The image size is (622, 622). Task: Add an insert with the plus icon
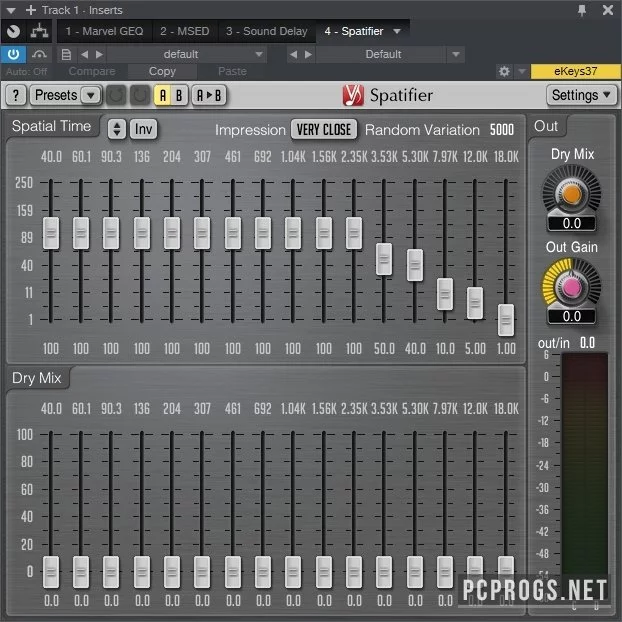click(31, 10)
